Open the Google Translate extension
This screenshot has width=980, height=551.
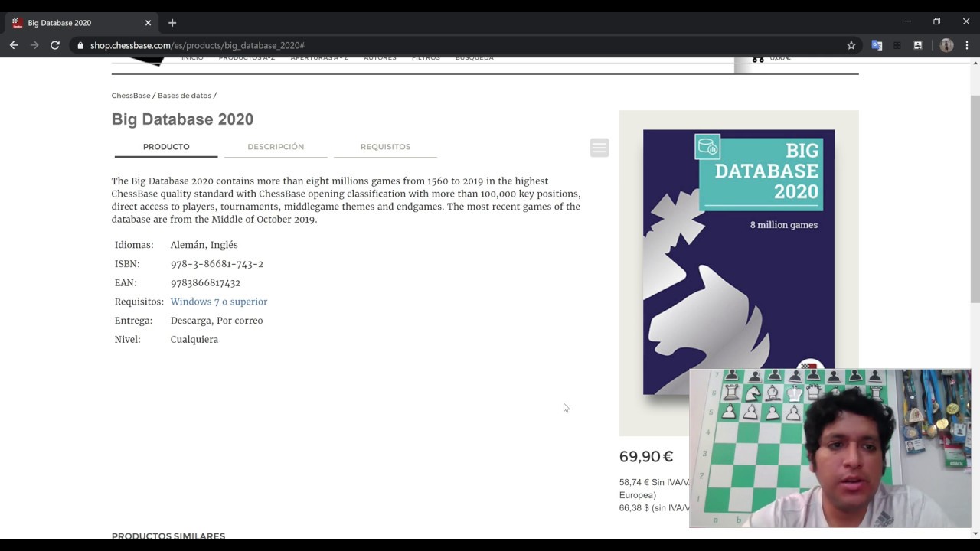877,45
